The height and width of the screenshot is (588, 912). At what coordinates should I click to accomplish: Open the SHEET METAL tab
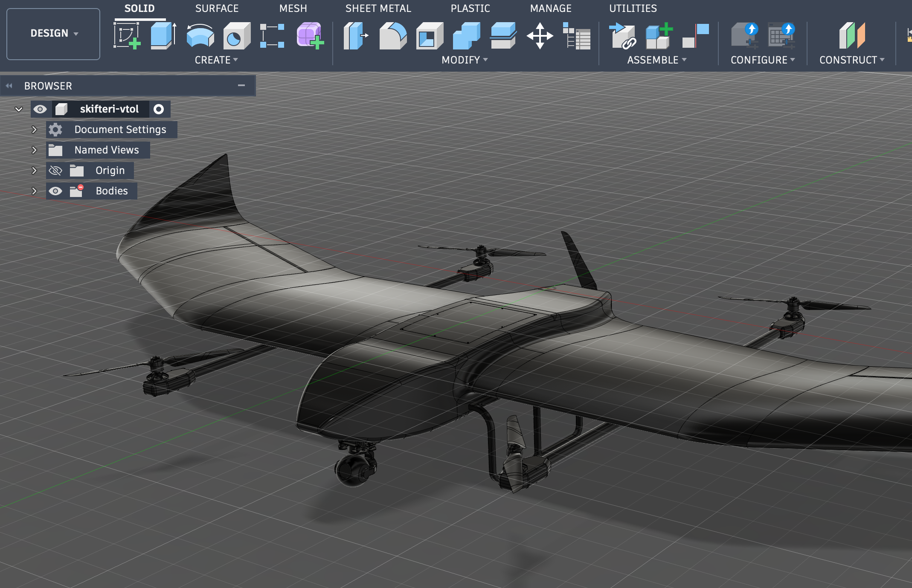coord(378,8)
